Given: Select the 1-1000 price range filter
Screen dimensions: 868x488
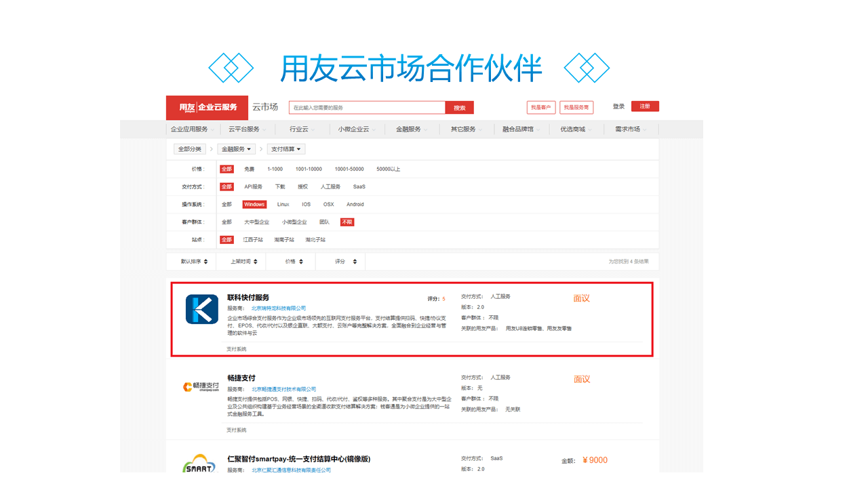Looking at the screenshot, I should 275,169.
